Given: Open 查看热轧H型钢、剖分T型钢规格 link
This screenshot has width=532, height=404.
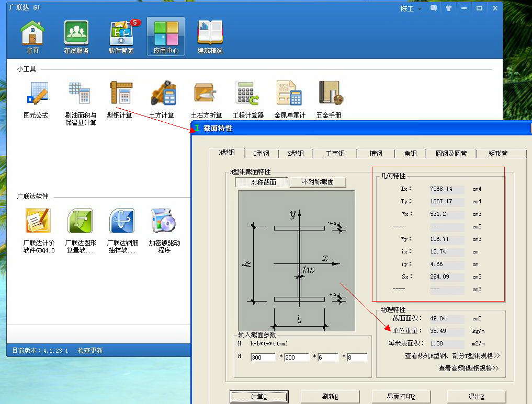Looking at the screenshot, I should 452,356.
